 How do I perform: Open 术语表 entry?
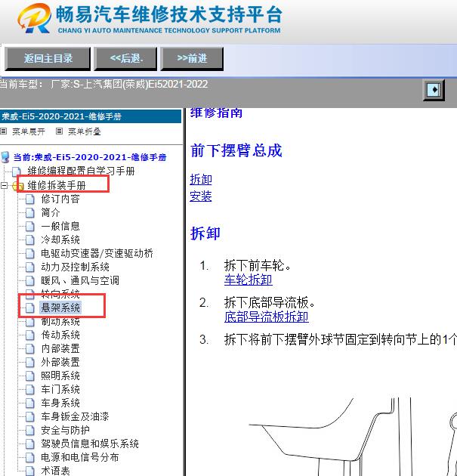[x=56, y=471]
